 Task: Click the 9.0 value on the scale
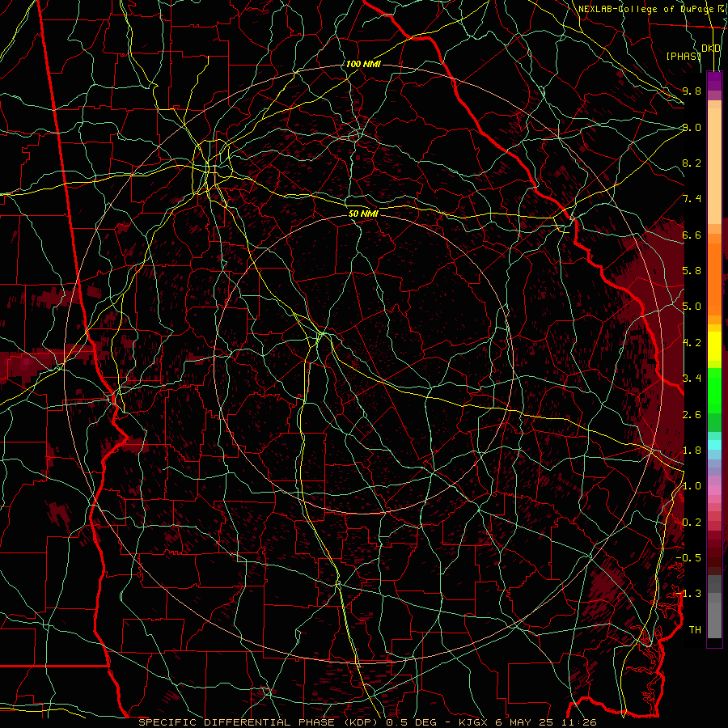[x=692, y=127]
